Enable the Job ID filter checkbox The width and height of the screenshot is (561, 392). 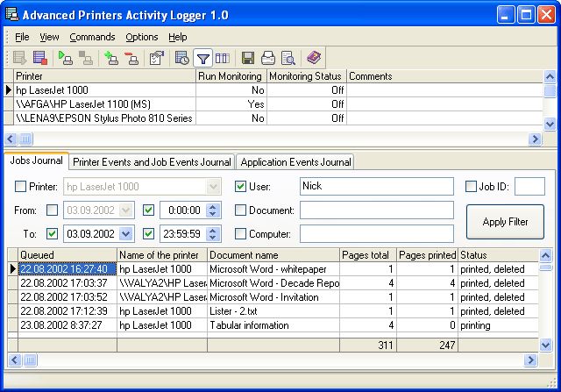(x=471, y=187)
